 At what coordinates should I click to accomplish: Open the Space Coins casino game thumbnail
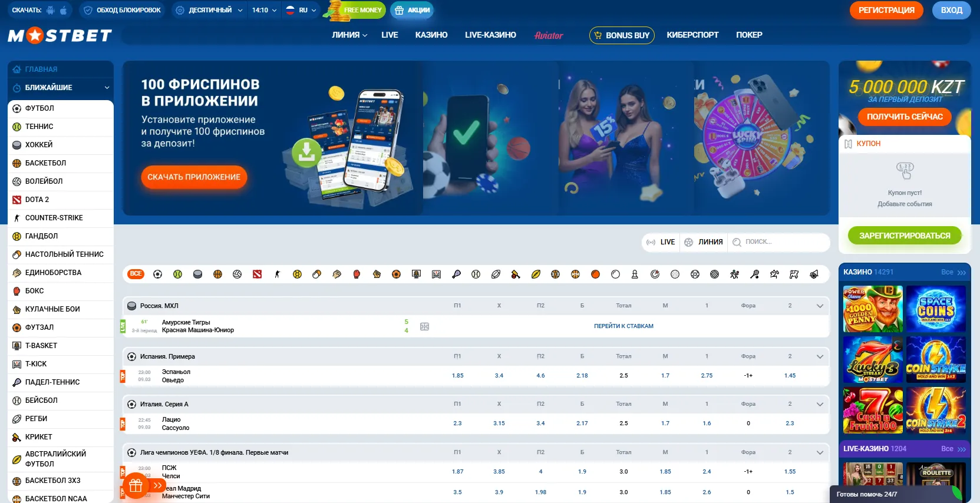(936, 309)
